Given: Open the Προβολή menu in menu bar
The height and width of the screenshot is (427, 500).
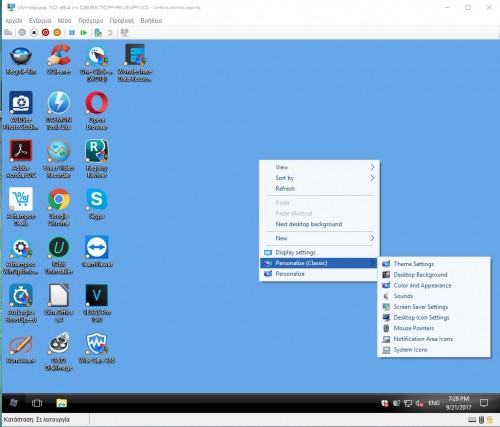Looking at the screenshot, I should pos(122,21).
